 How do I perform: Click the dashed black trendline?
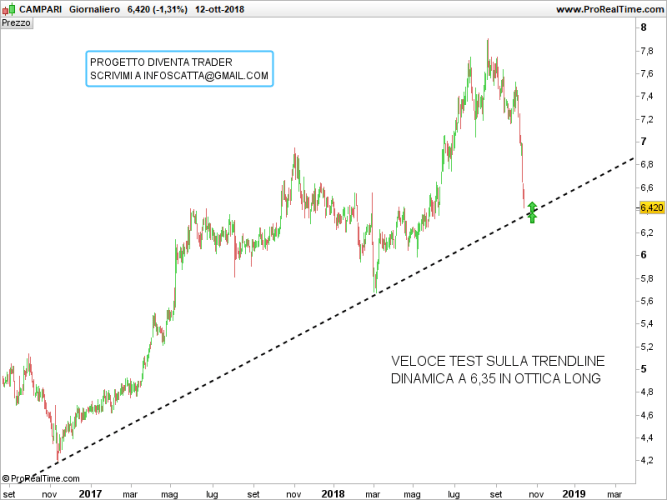pyautogui.click(x=300, y=328)
